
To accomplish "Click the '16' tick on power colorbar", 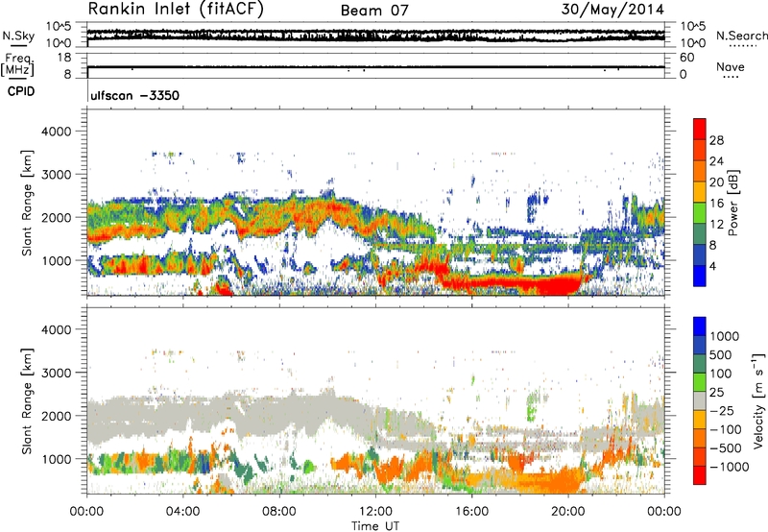I will pos(716,203).
